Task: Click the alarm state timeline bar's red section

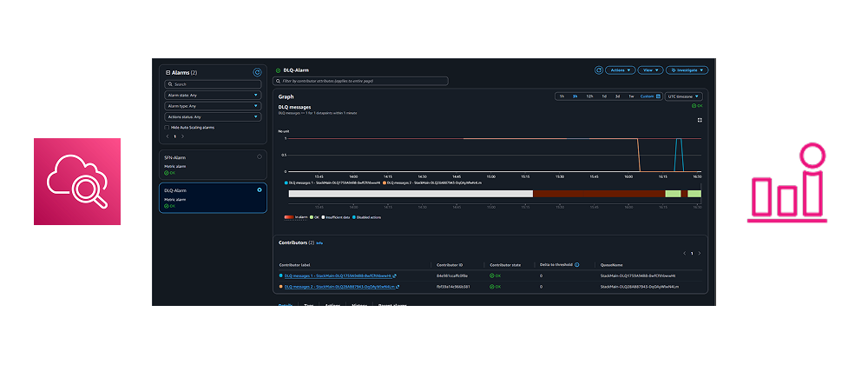Action: pyautogui.click(x=599, y=194)
